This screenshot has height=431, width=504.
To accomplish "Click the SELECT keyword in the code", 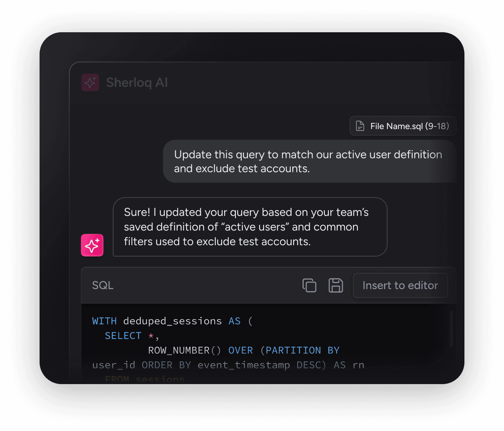I will (x=123, y=336).
